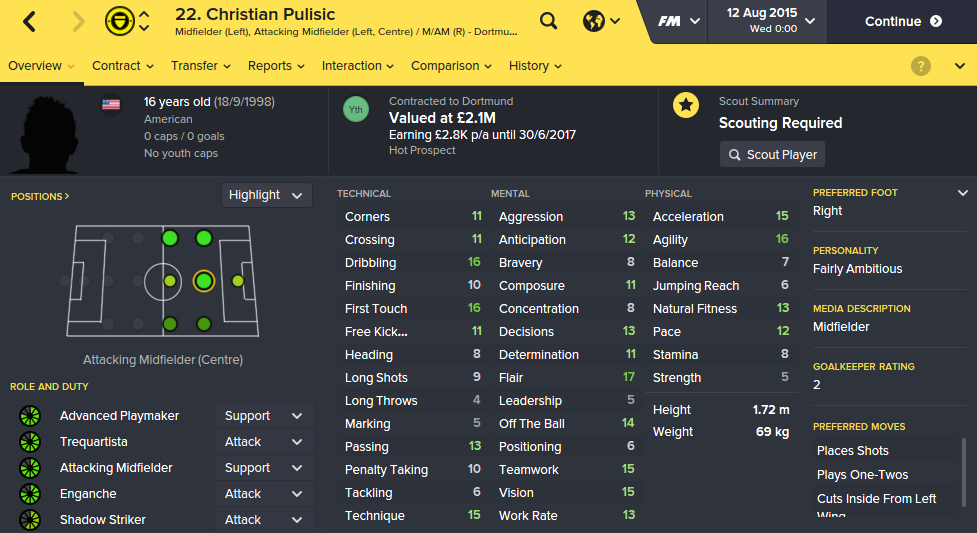Open the search magnifier icon
Viewport: 977px width, 533px height.
548,21
